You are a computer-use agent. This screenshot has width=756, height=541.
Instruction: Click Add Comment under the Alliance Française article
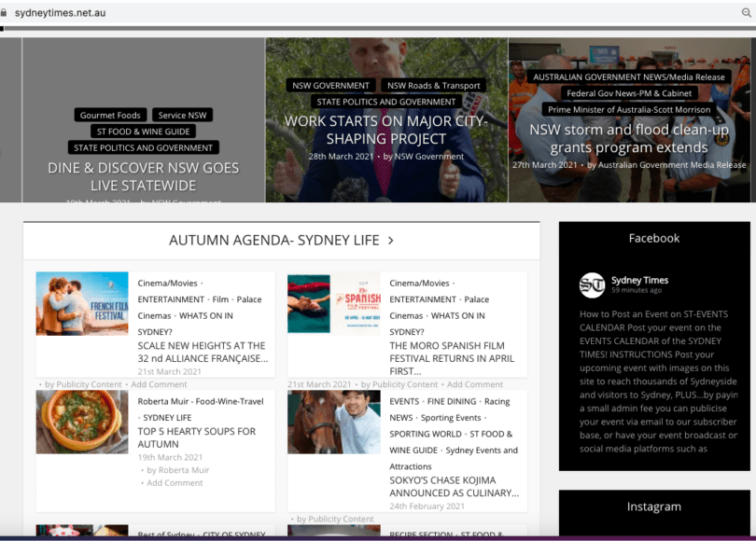pos(159,384)
